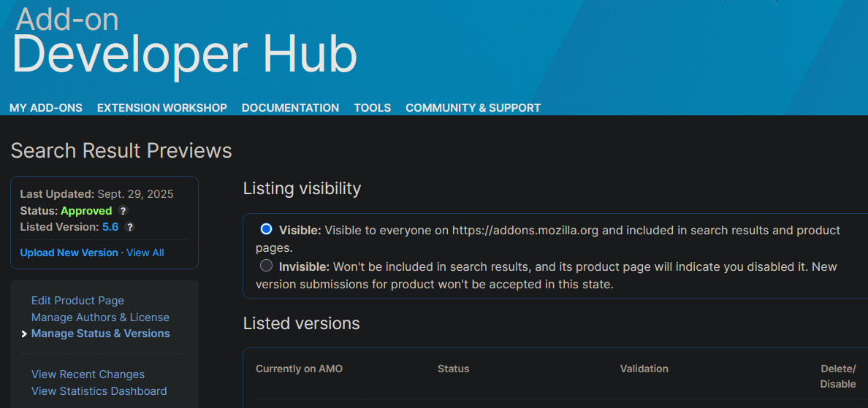The height and width of the screenshot is (408, 868).
Task: Open listed version 5.6 link
Action: click(110, 227)
